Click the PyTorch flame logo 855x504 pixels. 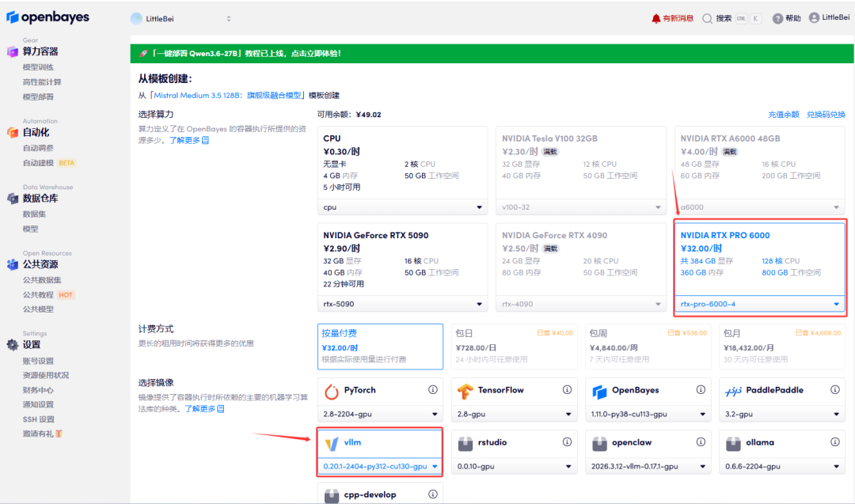332,391
